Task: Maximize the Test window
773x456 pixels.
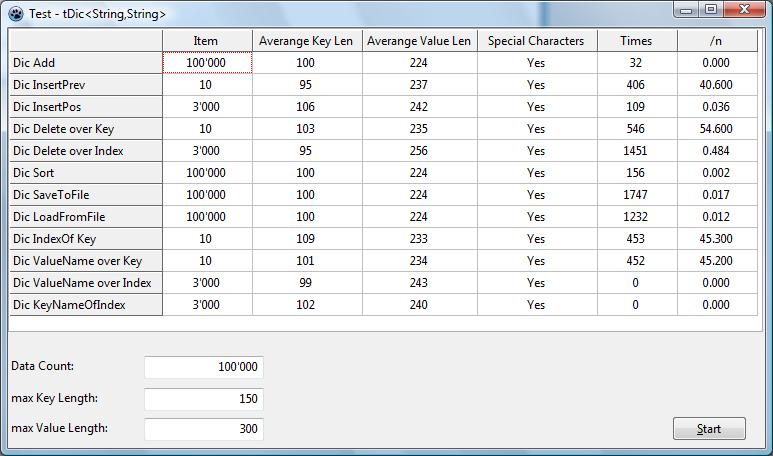Action: coord(711,10)
